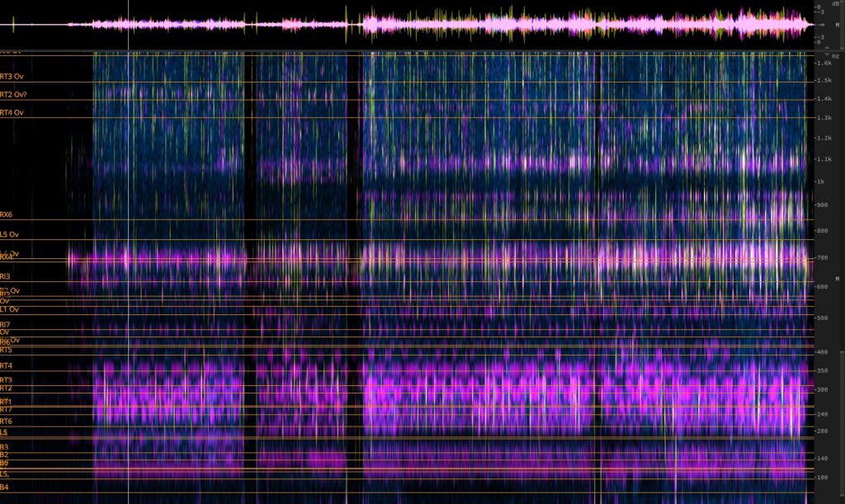This screenshot has height=504, width=845.
Task: Select the RT5 marker label
Action: click(x=7, y=351)
